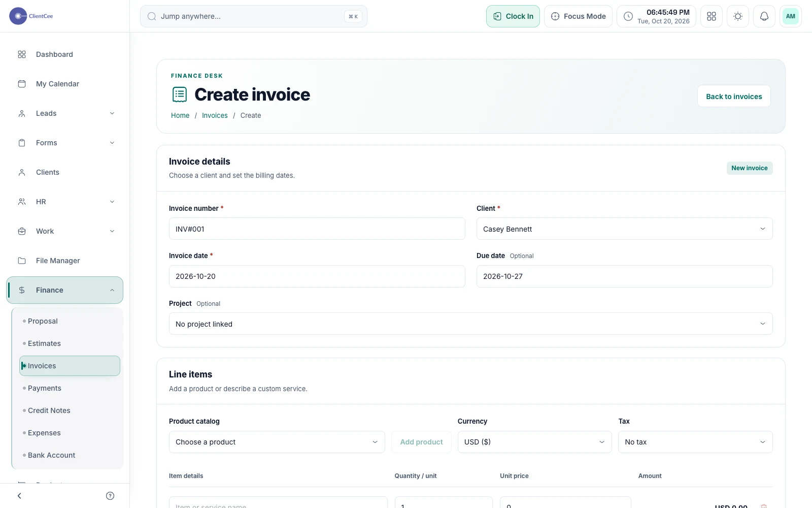Open Clients from the sidebar
The image size is (812, 508).
(64, 172)
